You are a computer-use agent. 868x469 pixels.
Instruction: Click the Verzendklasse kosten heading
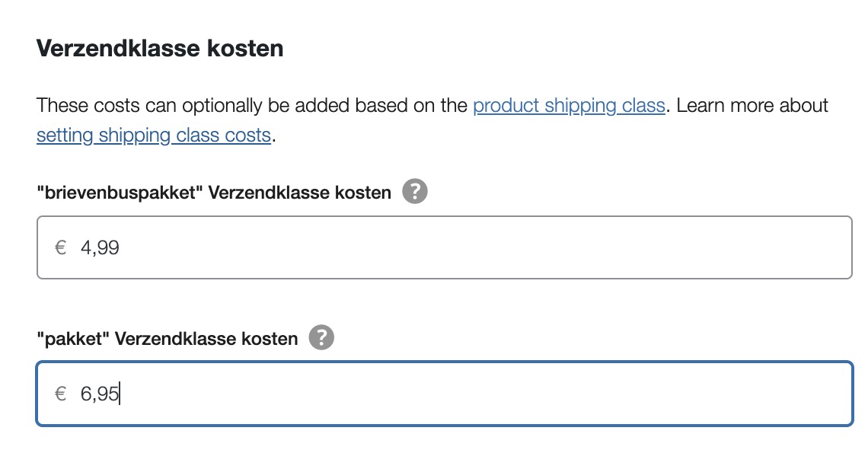click(158, 48)
